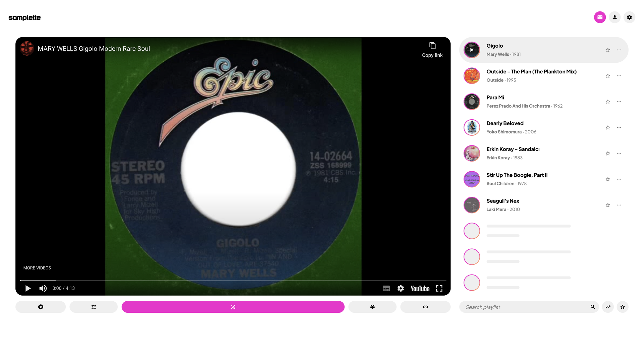Open more options for Dearly Beloved
The image size is (644, 362).
pos(619,127)
